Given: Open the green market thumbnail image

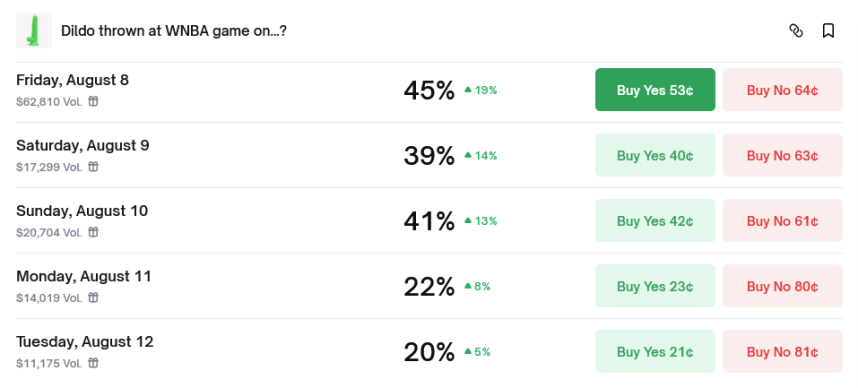Looking at the screenshot, I should coord(34,31).
